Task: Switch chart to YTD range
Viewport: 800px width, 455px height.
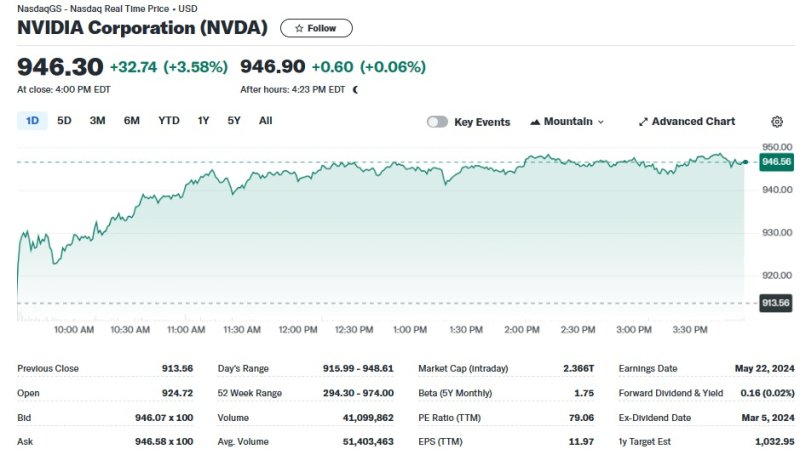Action: pos(169,121)
